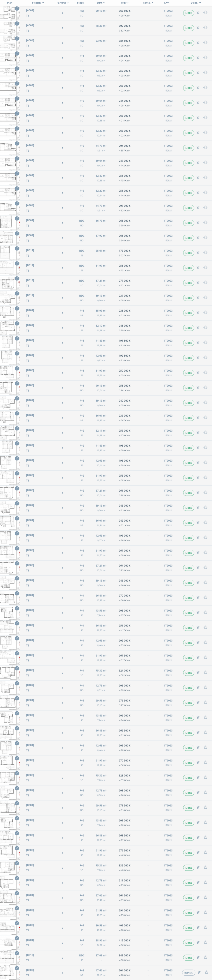Enable the alert for lot B203

point(205,448)
